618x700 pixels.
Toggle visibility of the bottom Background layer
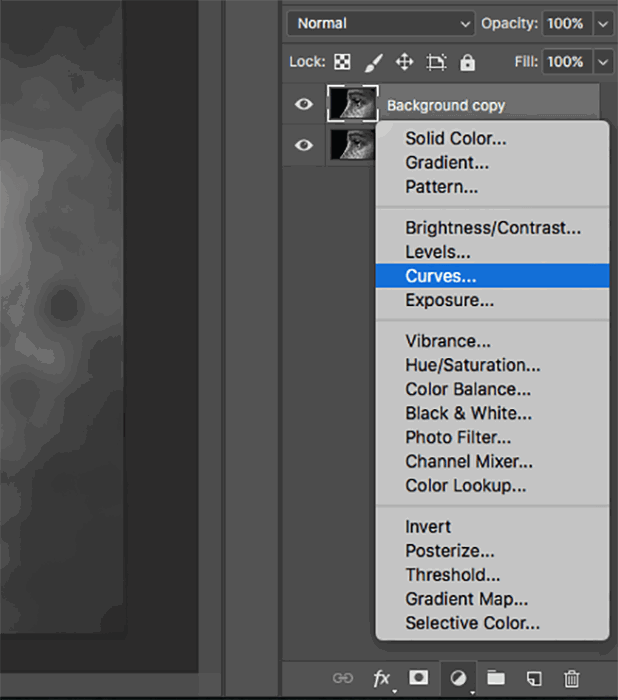pos(304,145)
